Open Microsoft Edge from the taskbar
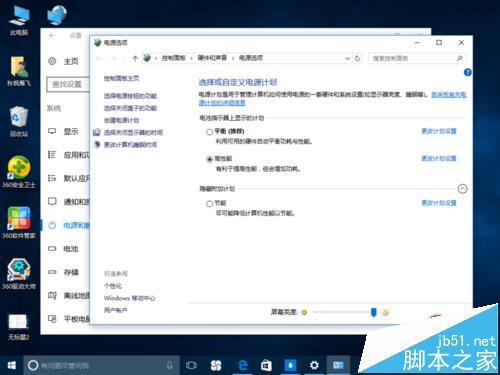 [x=243, y=365]
